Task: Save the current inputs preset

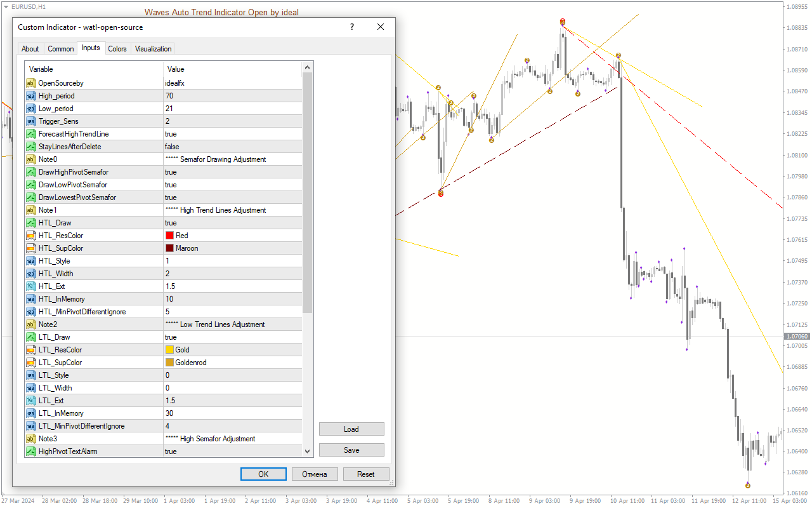Action: [351, 450]
